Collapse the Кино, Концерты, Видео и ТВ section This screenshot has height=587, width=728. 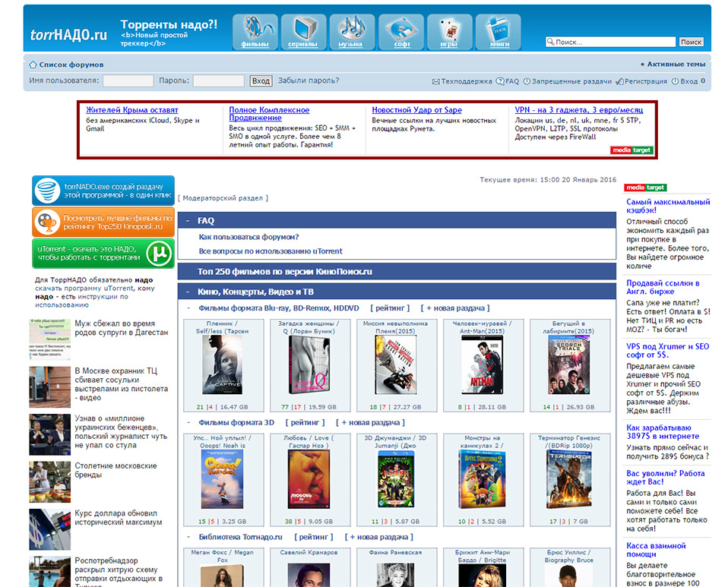pos(188,292)
